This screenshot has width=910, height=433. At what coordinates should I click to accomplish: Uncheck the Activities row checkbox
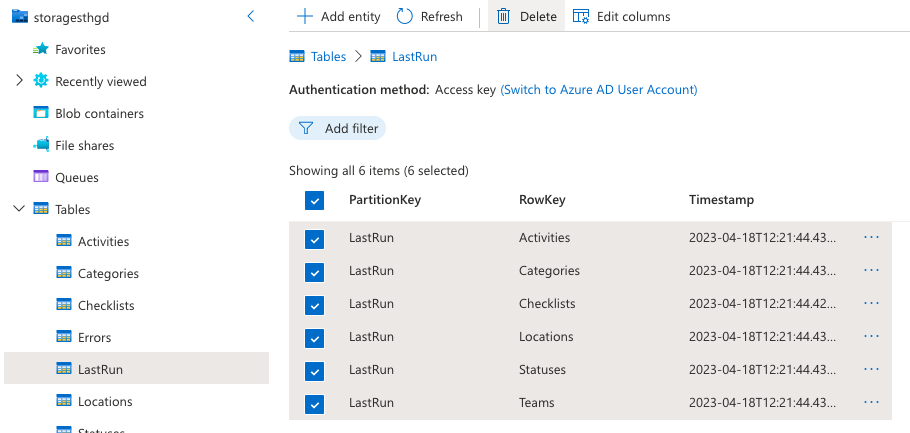315,239
